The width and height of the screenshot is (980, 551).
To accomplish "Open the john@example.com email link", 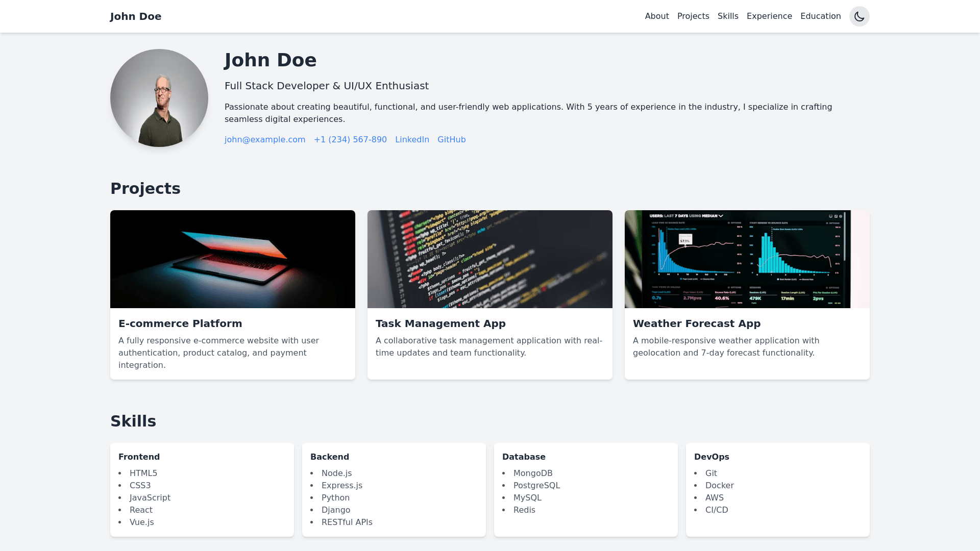I will point(265,139).
